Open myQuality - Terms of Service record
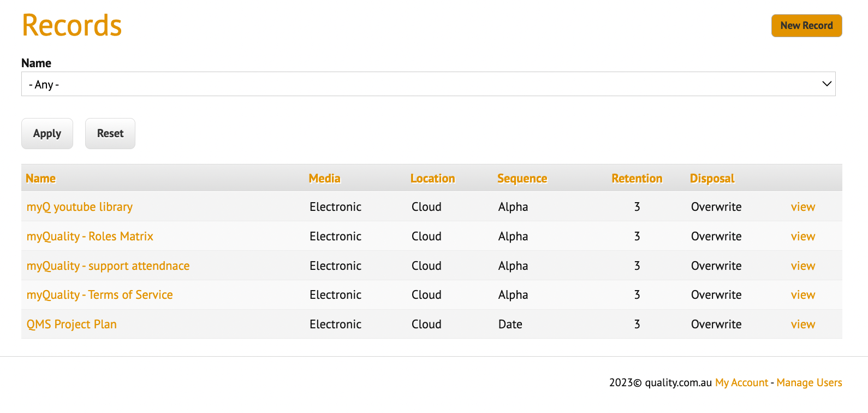Viewport: 868px width, 413px height. pyautogui.click(x=100, y=295)
